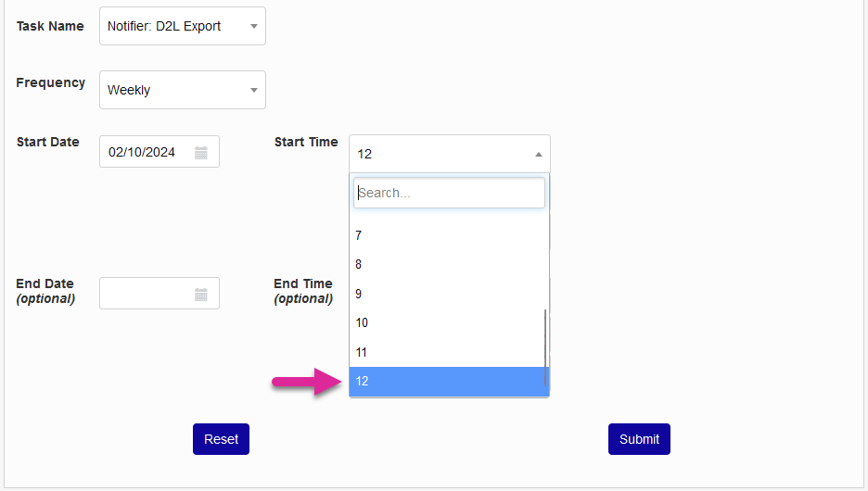Click the End Time (optional) label
The image size is (868, 491).
303,291
